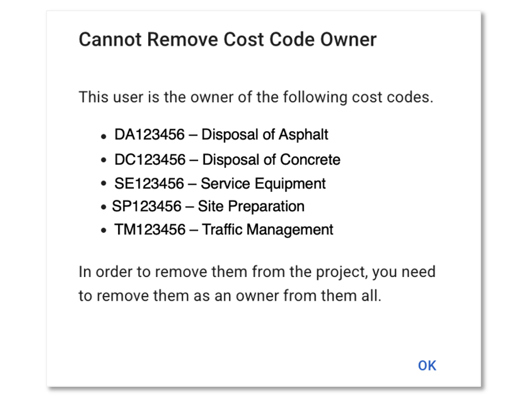Click the 'Service Equipment' description
The width and height of the screenshot is (532, 407).
click(263, 184)
